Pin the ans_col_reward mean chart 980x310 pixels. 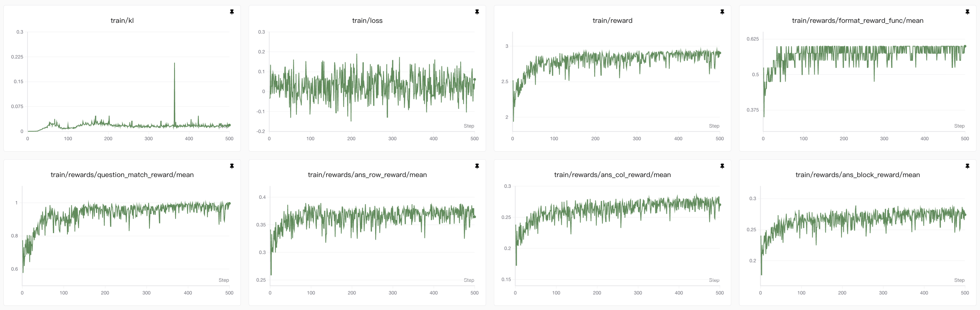[x=722, y=166]
